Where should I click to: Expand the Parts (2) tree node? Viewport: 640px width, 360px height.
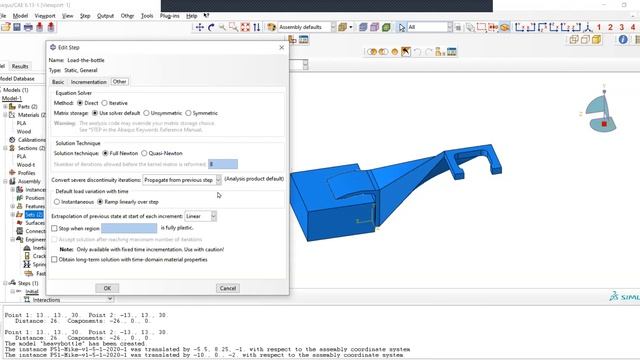pos(5,107)
